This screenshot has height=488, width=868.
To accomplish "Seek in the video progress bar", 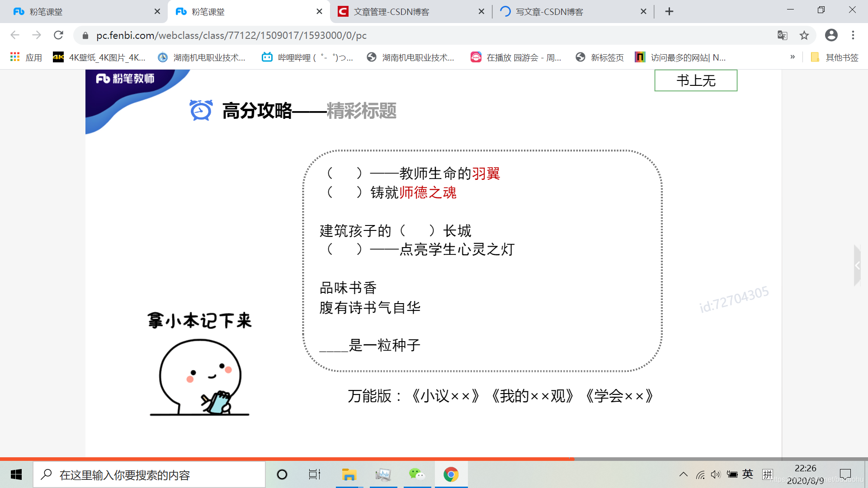I will pos(434,459).
